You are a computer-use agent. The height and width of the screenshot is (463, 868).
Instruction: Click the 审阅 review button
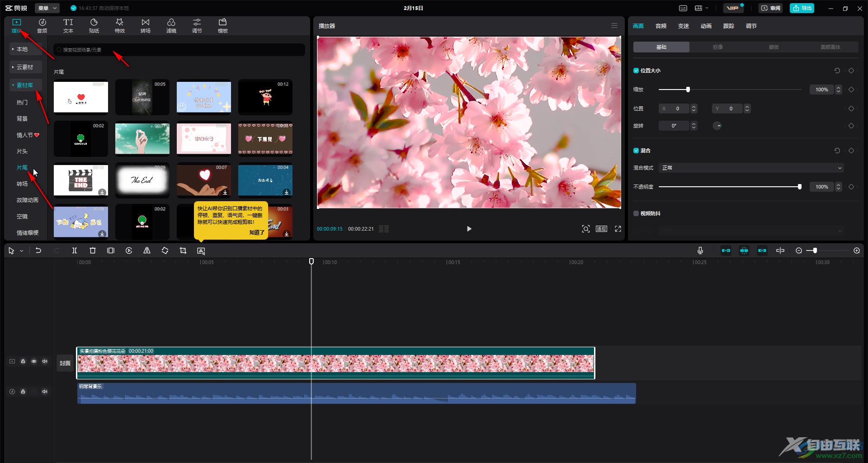coord(771,8)
